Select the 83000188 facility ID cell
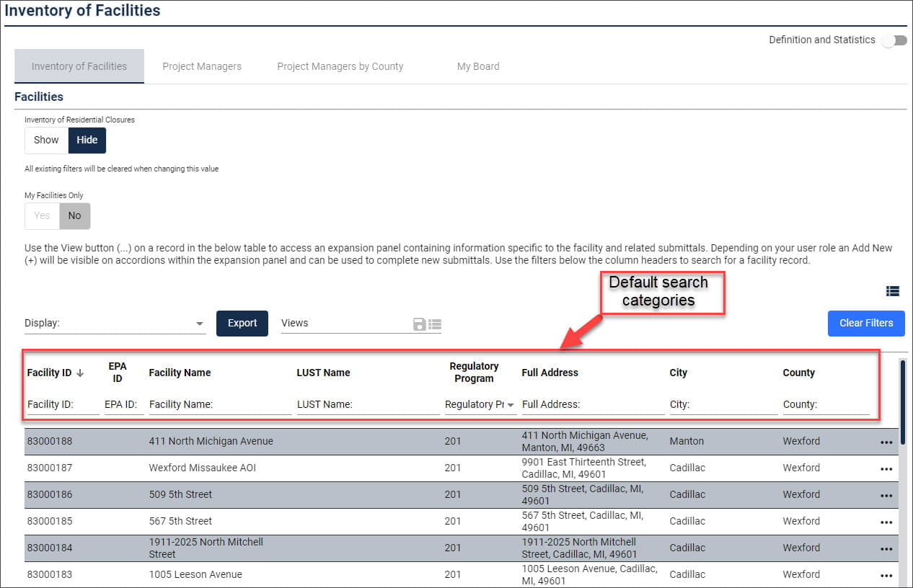913x588 pixels. (50, 441)
